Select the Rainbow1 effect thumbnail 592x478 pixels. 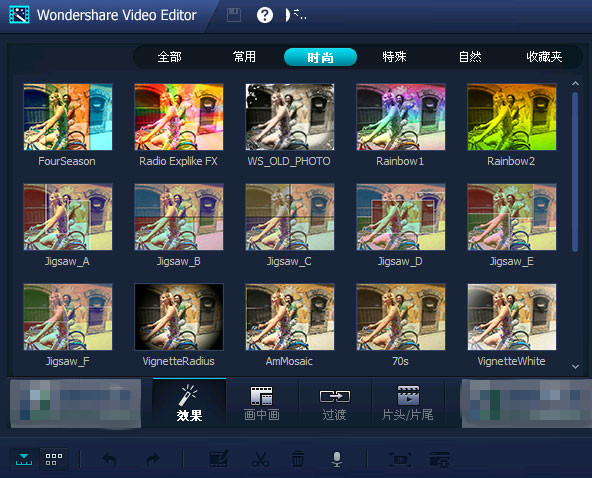click(401, 117)
